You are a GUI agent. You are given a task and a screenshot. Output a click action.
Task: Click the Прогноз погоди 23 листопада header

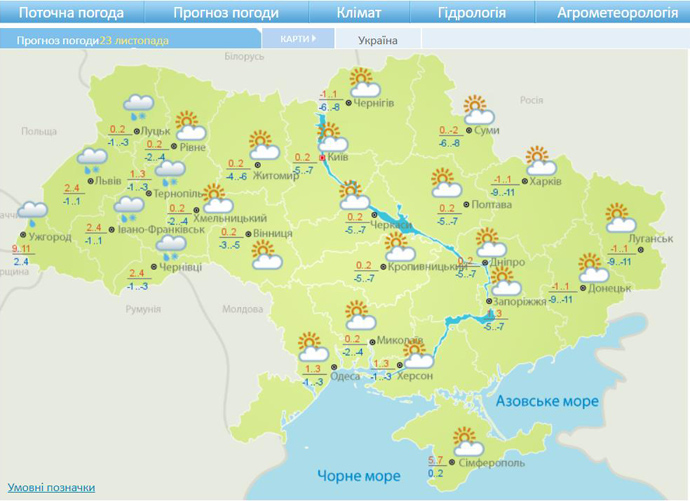(93, 40)
